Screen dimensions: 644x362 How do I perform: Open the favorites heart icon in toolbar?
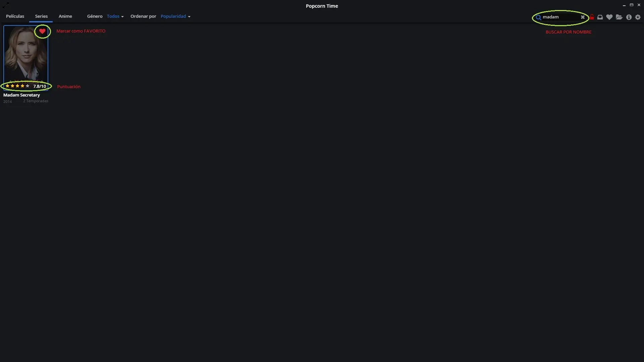[609, 17]
